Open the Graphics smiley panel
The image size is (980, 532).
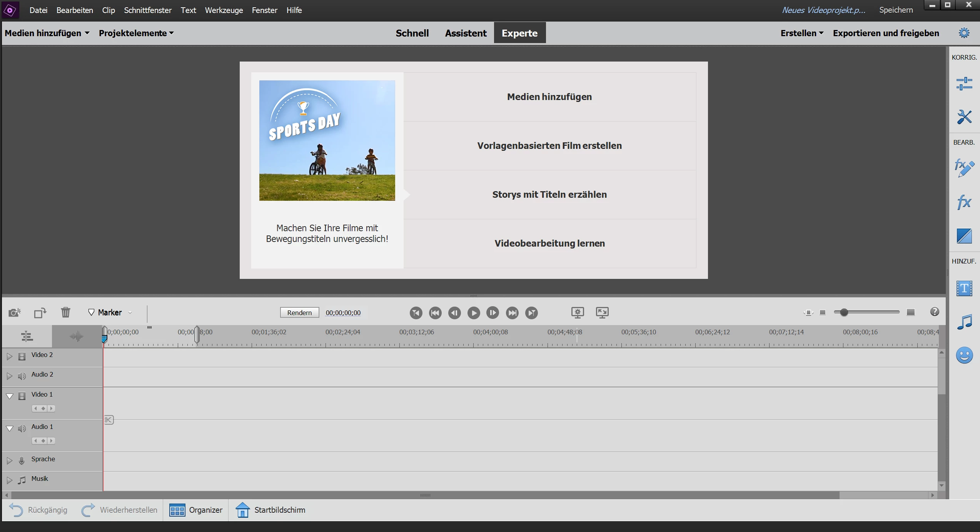tap(964, 355)
